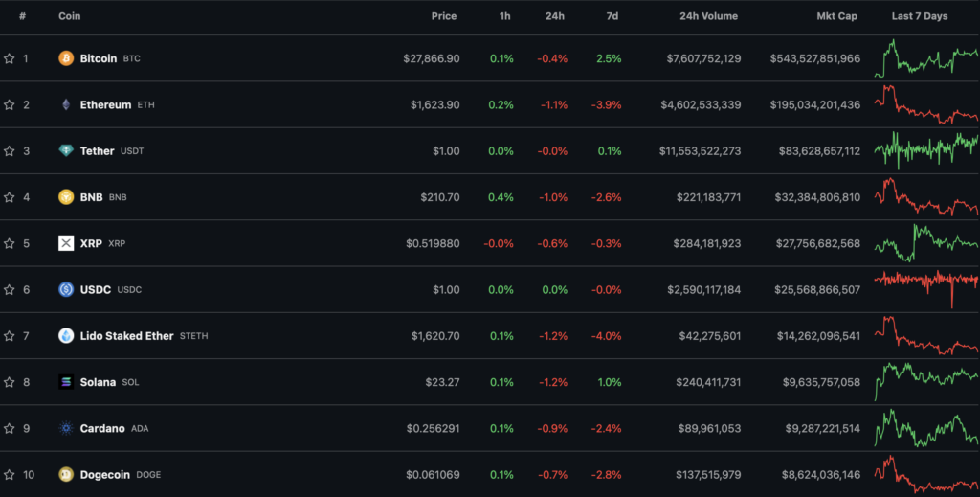Viewport: 980px width, 497px height.
Task: Sort by the 7d change header
Action: click(612, 16)
